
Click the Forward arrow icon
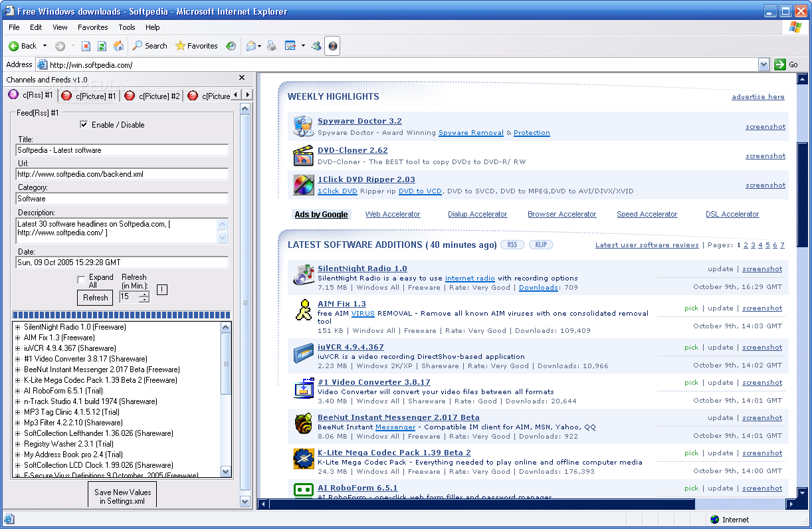pyautogui.click(x=60, y=46)
